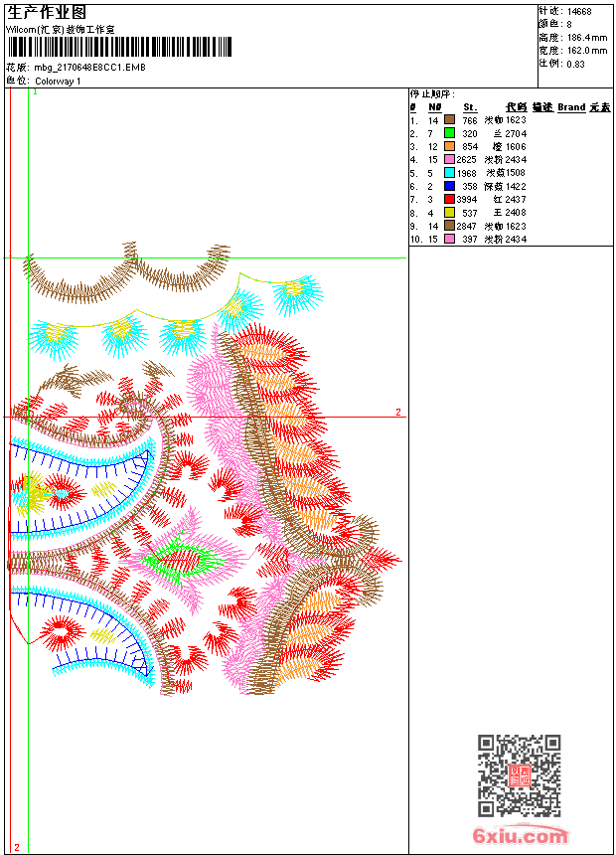Image resolution: width=616 pixels, height=855 pixels.
Task: Pick the red swatch in stop row 7
Action: pos(449,199)
